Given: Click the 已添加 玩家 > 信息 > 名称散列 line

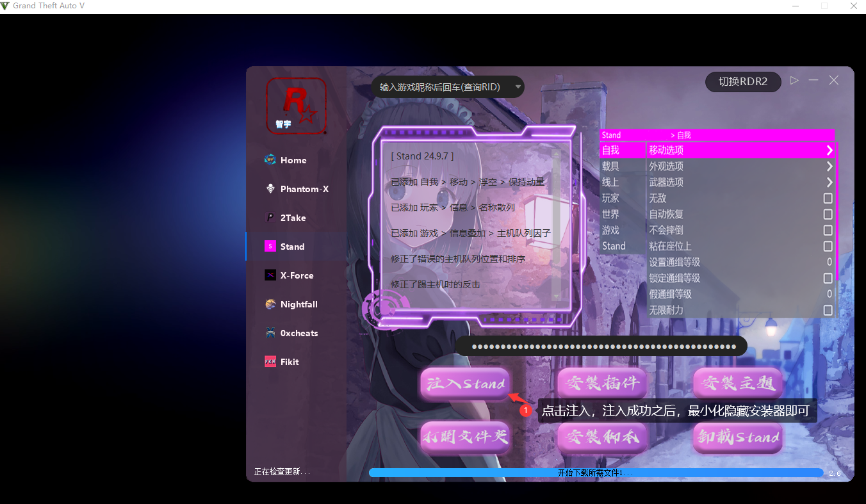Looking at the screenshot, I should 453,207.
